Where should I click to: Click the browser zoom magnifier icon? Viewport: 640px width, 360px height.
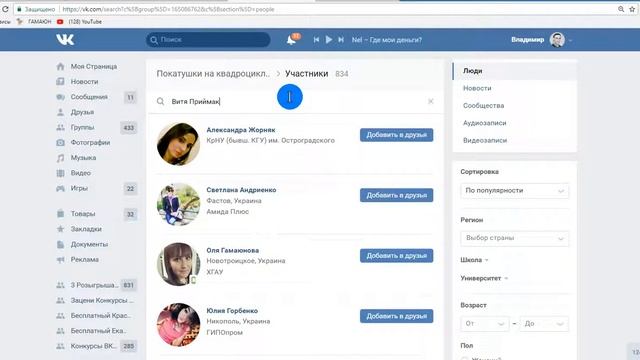pyautogui.click(x=621, y=9)
